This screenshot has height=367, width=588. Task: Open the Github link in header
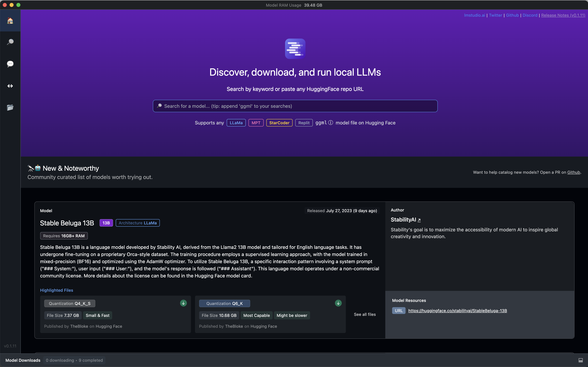pos(512,15)
